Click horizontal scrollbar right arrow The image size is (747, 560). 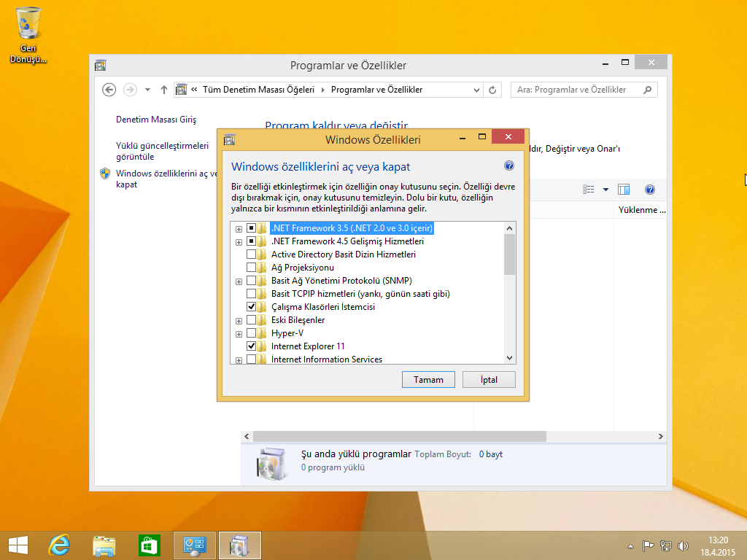[660, 436]
